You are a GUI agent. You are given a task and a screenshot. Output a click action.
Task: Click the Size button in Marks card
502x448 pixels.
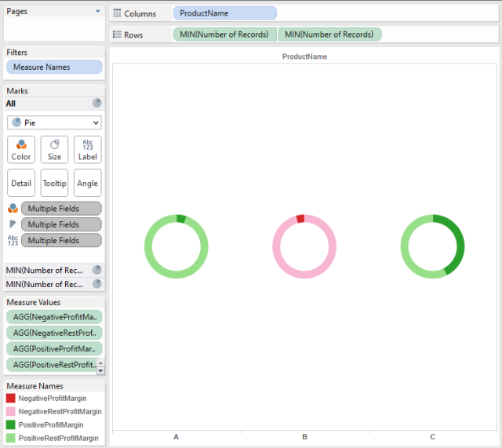tap(54, 150)
